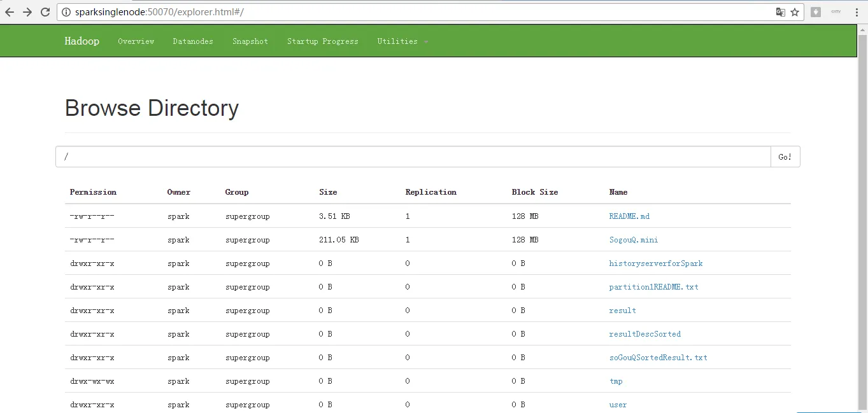Open the Overview tab
Image resolution: width=868 pixels, height=413 pixels.
(x=136, y=41)
